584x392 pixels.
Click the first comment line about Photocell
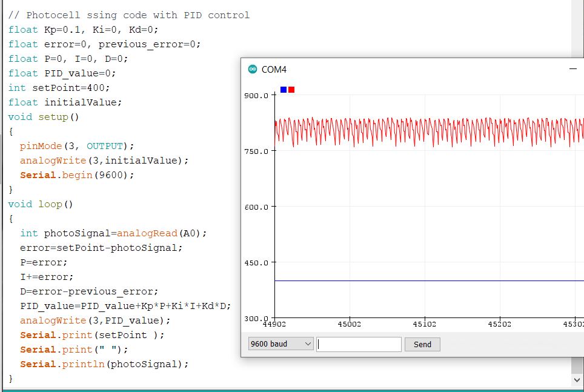[128, 15]
